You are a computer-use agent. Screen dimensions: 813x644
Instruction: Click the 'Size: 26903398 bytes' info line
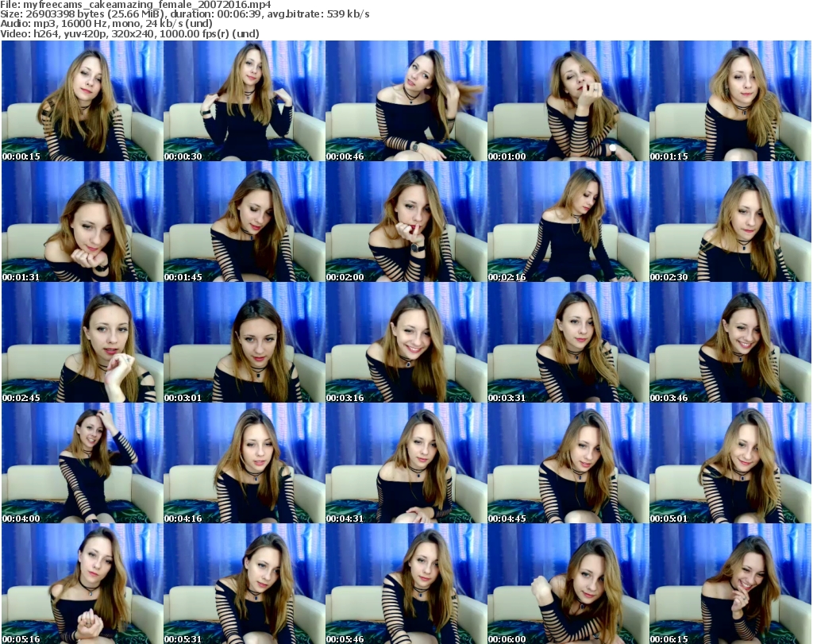185,14
